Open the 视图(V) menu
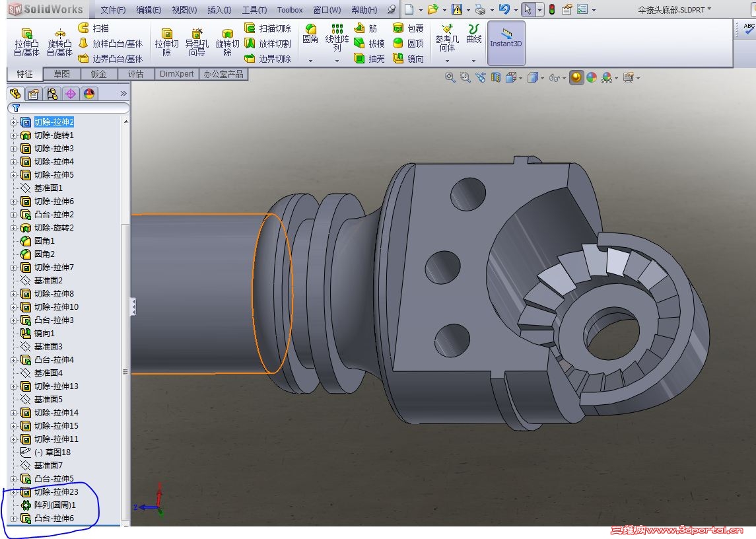The image size is (756, 539). tap(184, 10)
